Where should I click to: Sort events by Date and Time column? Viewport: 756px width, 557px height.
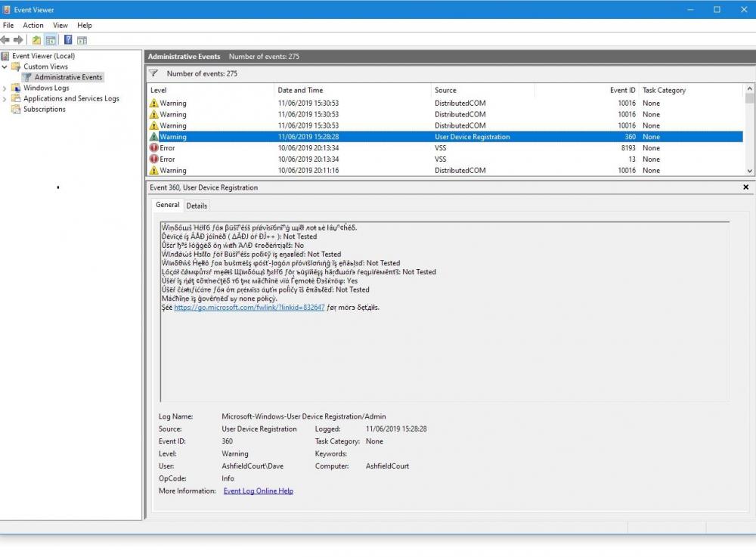300,91
